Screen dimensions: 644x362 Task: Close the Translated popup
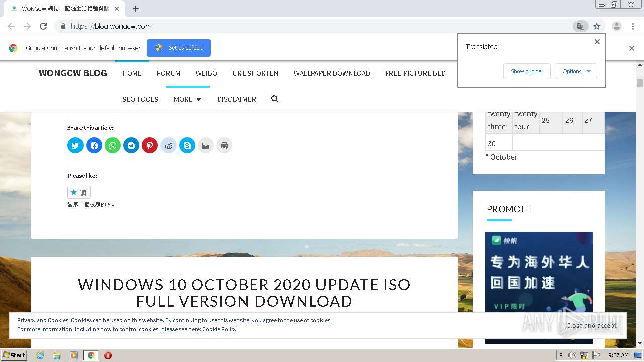[x=597, y=42]
